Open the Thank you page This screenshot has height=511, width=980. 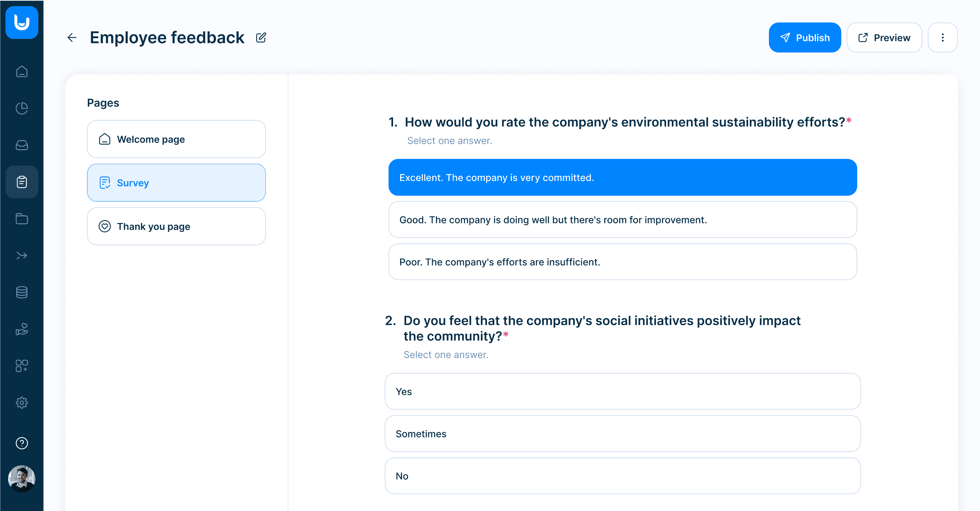[x=176, y=226]
